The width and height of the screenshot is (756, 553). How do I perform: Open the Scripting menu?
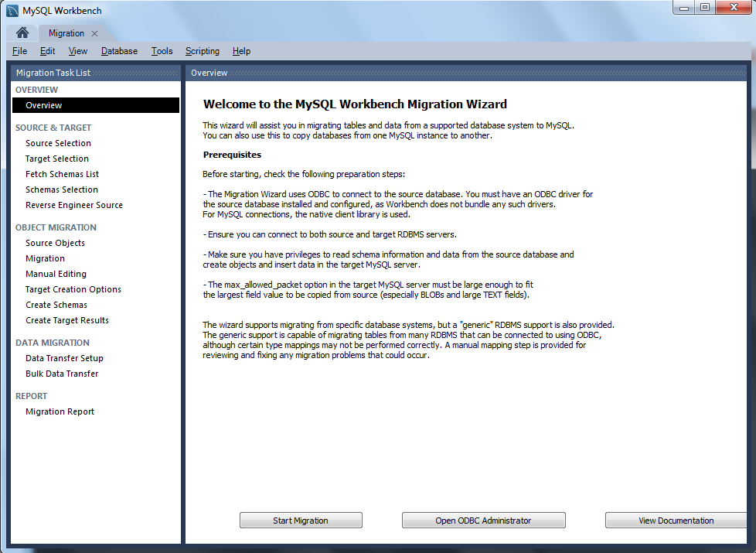pos(202,51)
